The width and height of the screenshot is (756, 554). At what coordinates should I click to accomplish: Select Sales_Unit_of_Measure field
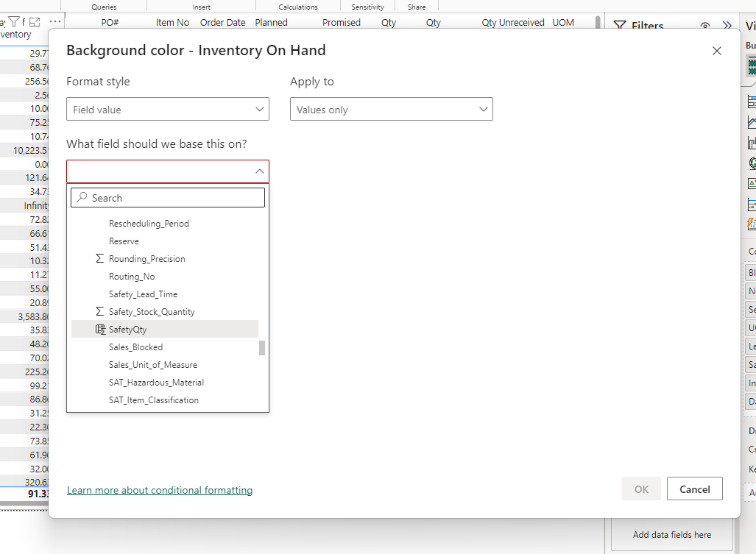click(164, 365)
